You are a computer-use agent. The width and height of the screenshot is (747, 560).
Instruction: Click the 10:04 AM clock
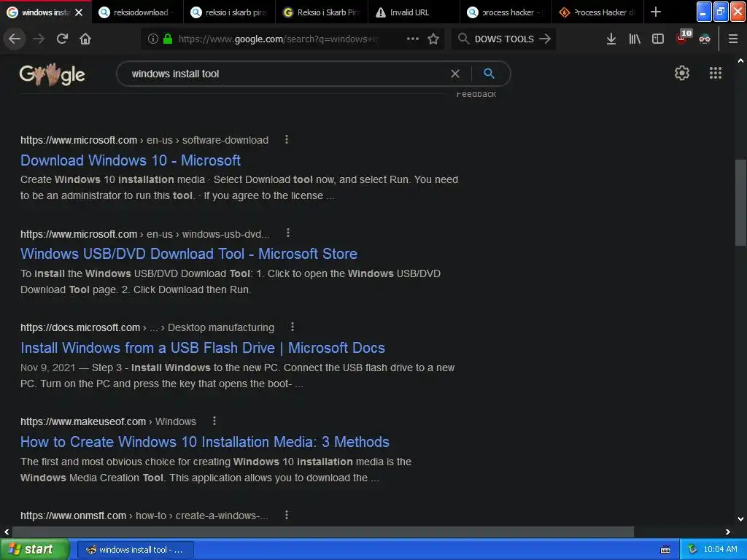(x=720, y=550)
